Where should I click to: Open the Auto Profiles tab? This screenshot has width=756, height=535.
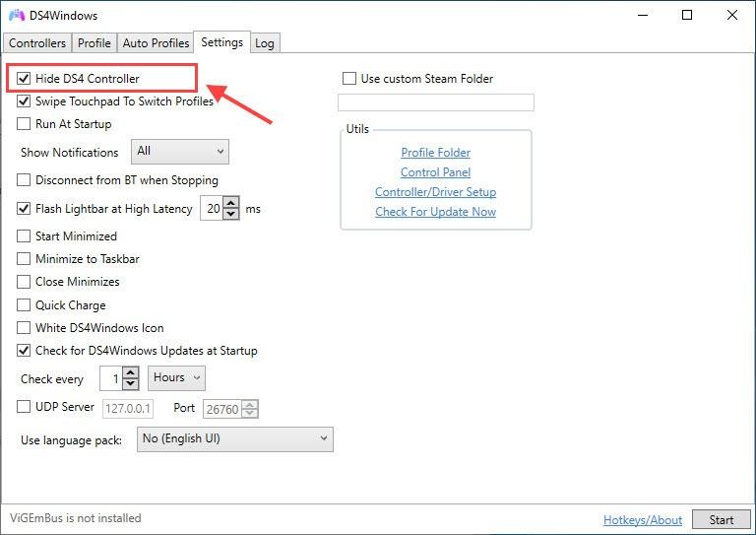pyautogui.click(x=156, y=43)
